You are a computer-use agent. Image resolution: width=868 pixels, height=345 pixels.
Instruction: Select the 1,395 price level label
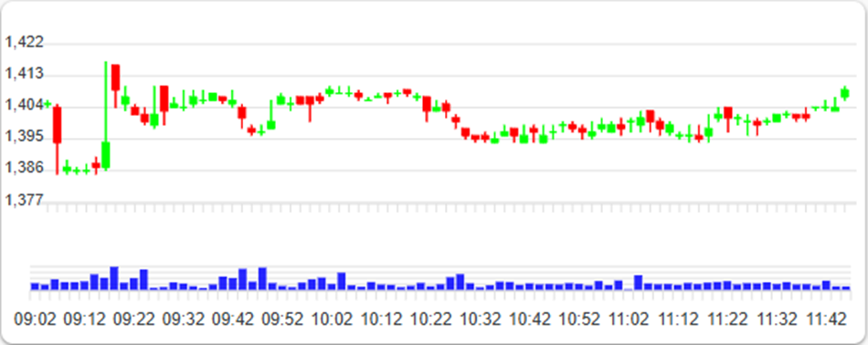pos(24,136)
